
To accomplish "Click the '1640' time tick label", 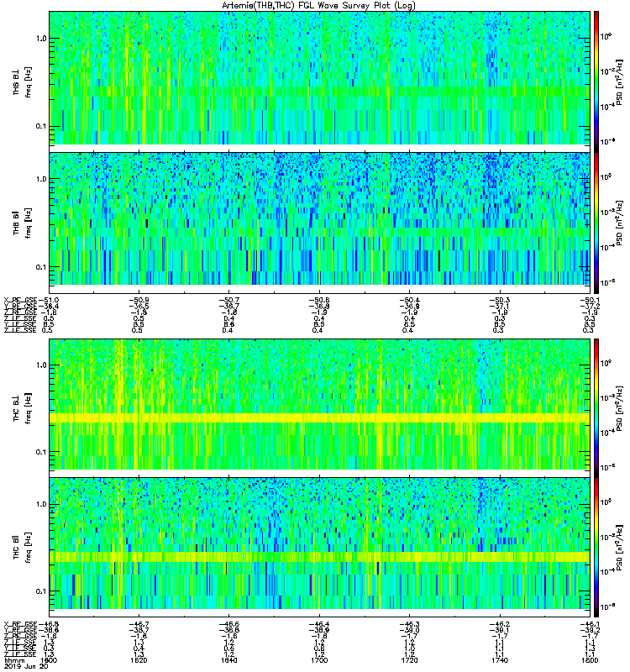I will [x=228, y=660].
